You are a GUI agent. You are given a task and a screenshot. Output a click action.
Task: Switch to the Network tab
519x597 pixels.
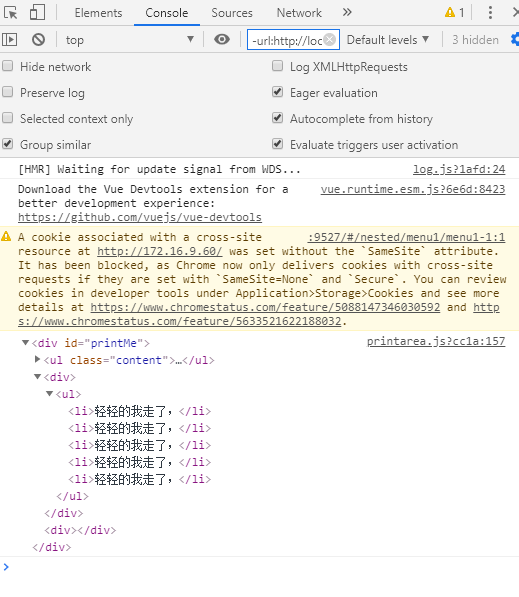(x=299, y=13)
